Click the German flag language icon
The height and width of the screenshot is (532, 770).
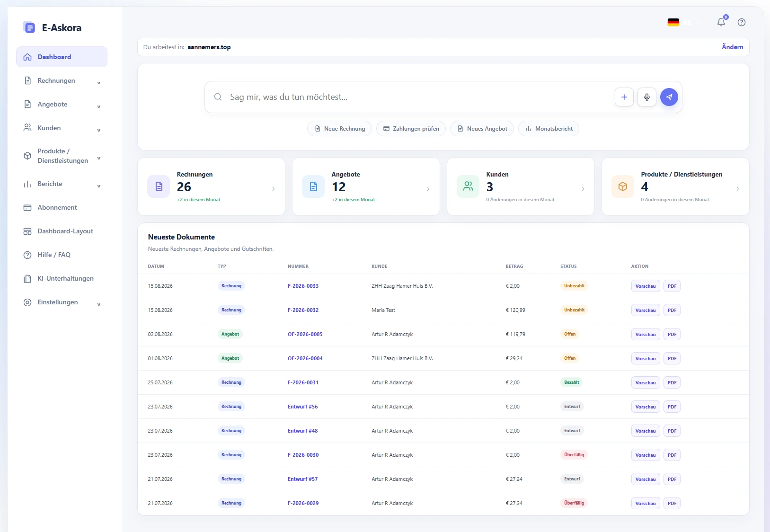[673, 22]
